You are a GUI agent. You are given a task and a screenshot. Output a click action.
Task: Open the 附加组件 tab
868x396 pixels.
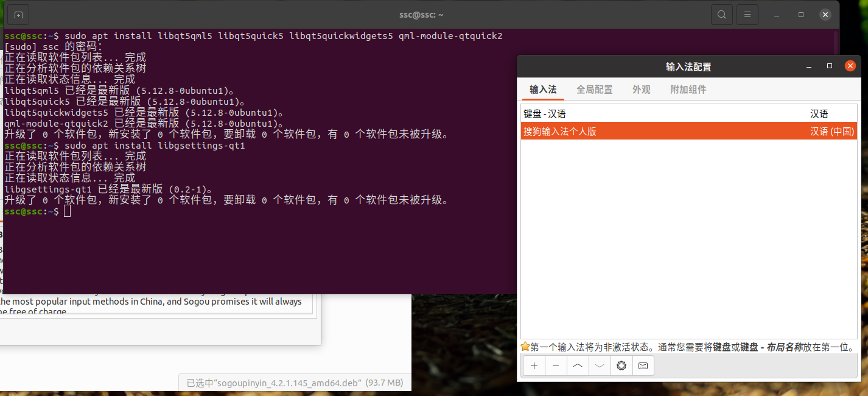click(688, 90)
